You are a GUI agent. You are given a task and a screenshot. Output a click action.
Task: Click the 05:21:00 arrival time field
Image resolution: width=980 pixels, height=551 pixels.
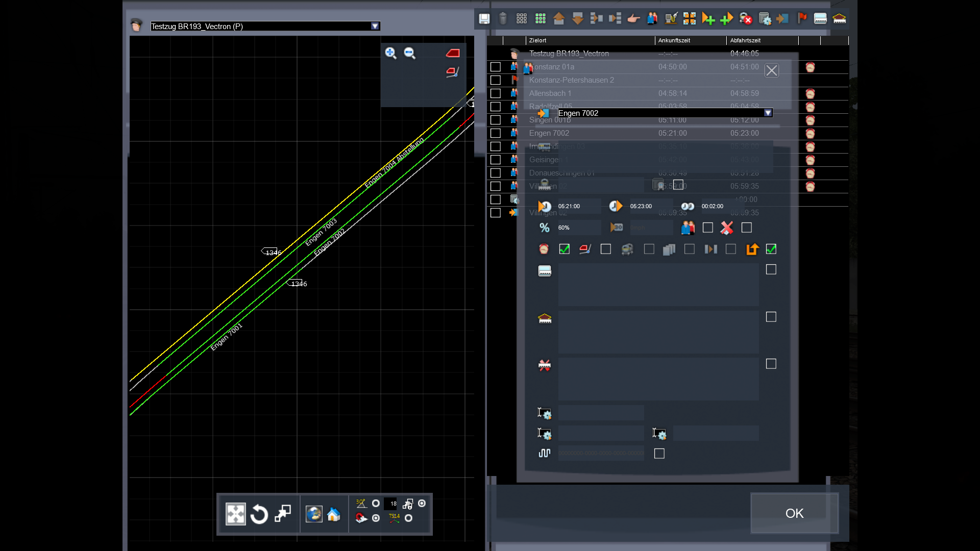coord(579,206)
